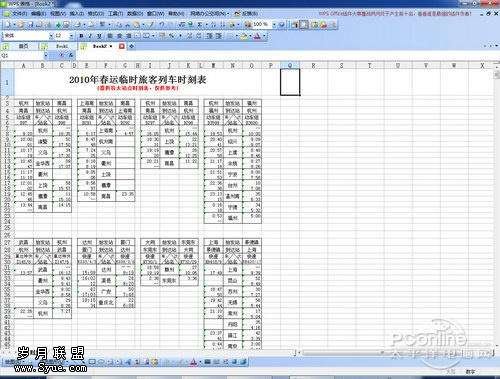Click the 温州南 station cell

click(233, 196)
